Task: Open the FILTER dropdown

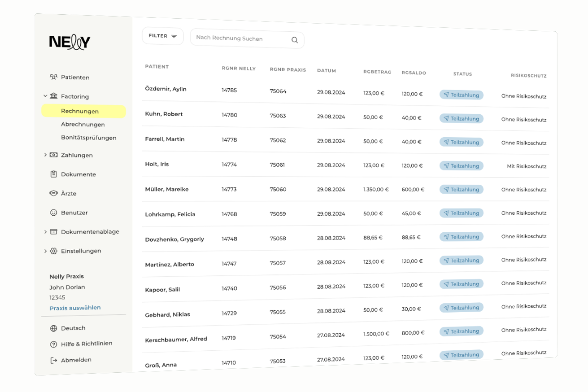Action: [x=162, y=35]
